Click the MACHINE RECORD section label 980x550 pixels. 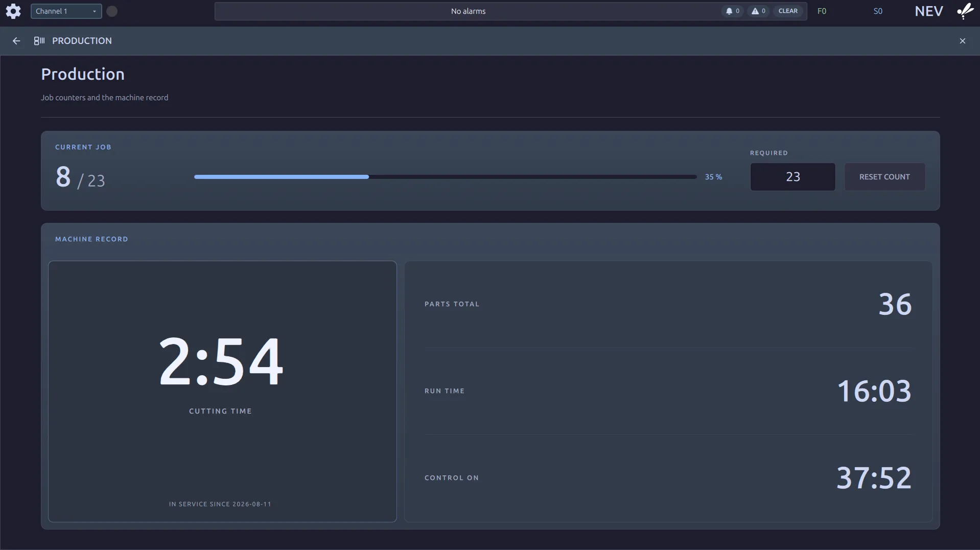pos(91,239)
